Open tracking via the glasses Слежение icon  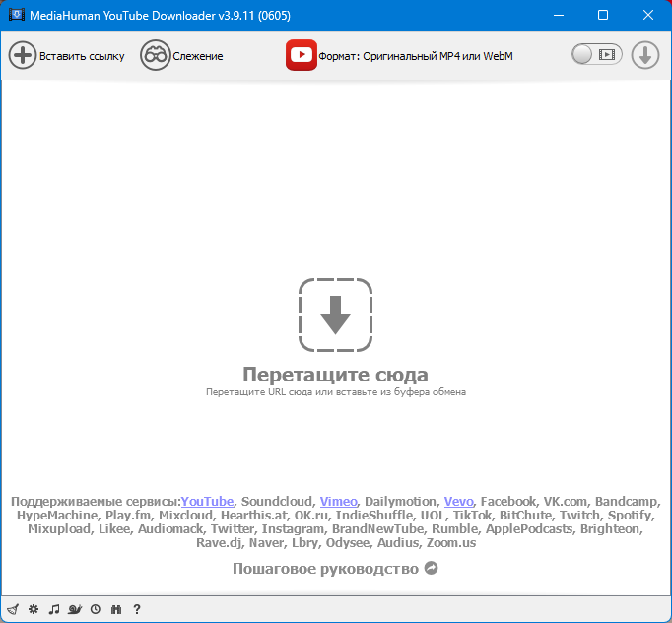coord(155,55)
